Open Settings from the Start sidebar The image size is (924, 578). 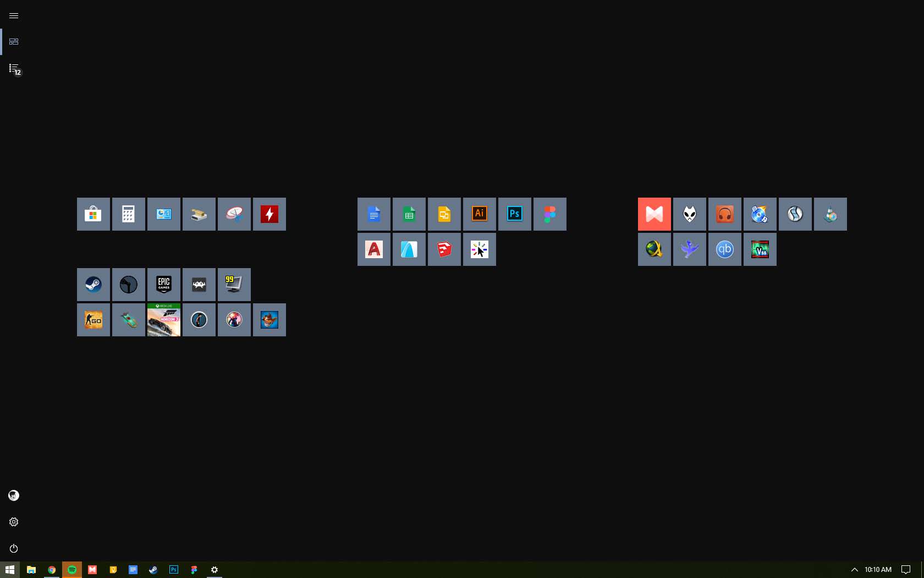[x=14, y=522]
